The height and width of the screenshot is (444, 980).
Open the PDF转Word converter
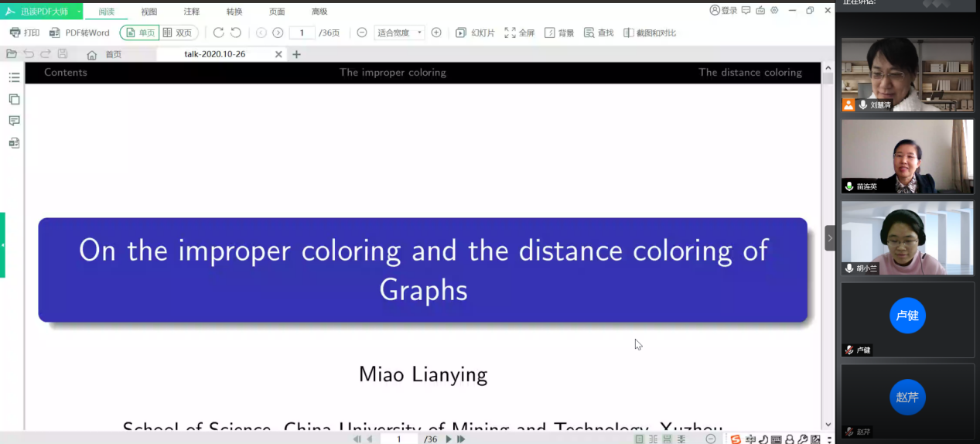80,32
